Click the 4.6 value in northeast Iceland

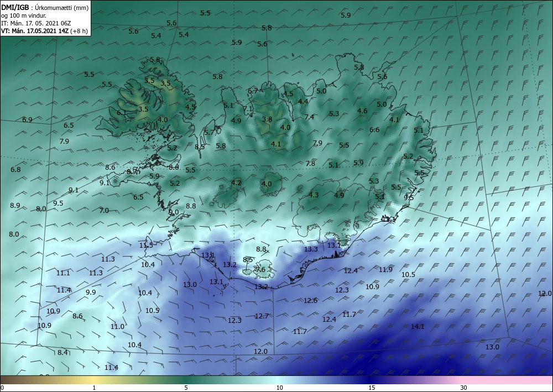point(362,111)
